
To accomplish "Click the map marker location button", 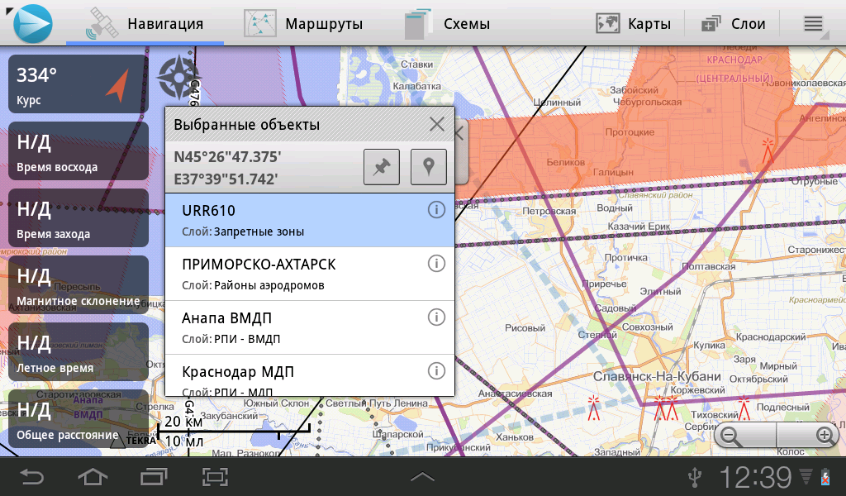I will pos(429,167).
